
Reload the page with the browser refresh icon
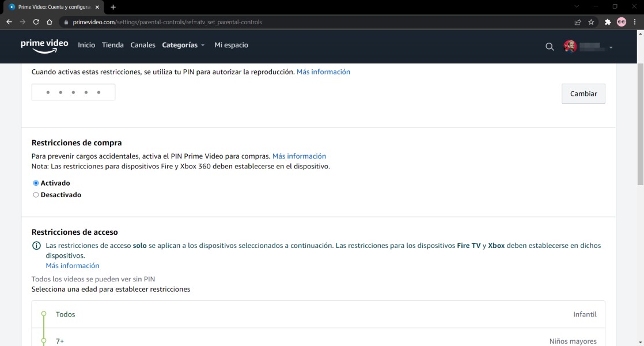[x=36, y=22]
